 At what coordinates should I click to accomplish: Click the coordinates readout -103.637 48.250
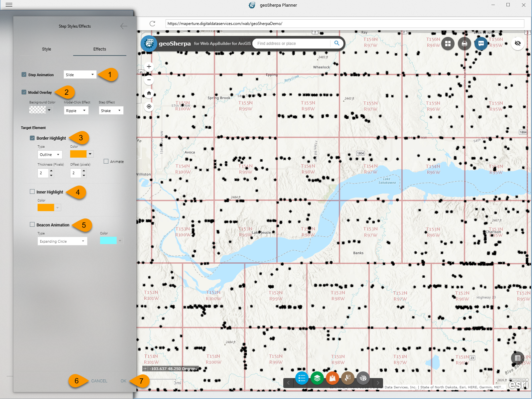click(174, 369)
